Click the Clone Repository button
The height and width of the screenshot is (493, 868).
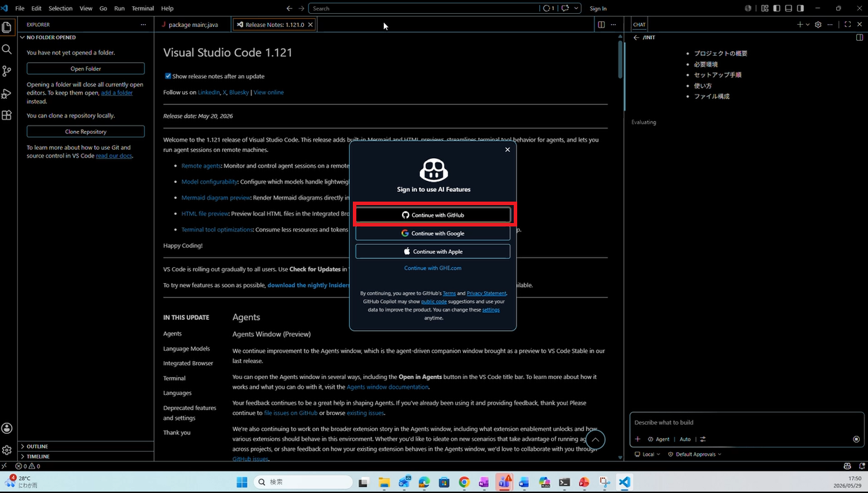pos(86,131)
